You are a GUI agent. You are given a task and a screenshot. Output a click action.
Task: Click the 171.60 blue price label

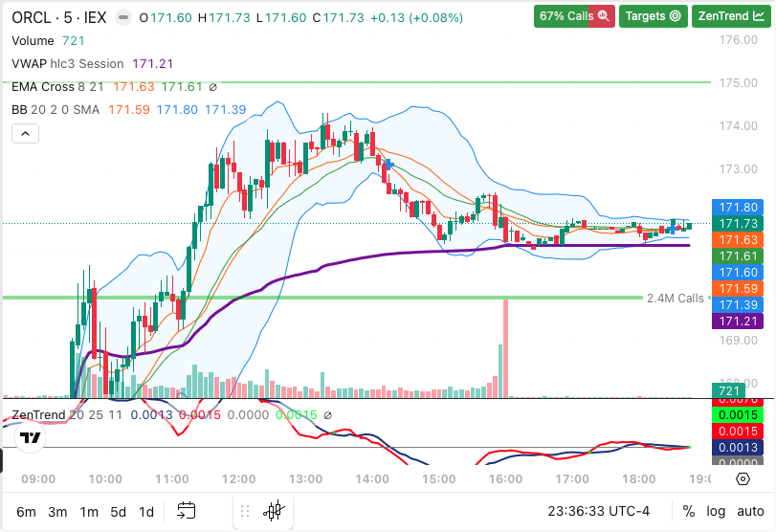(x=738, y=273)
